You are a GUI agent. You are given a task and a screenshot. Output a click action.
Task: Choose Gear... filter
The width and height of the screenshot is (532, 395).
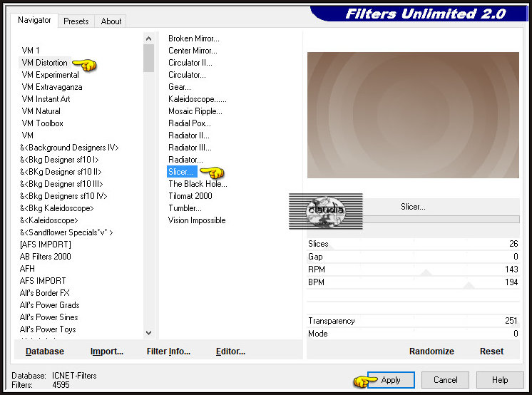point(180,87)
